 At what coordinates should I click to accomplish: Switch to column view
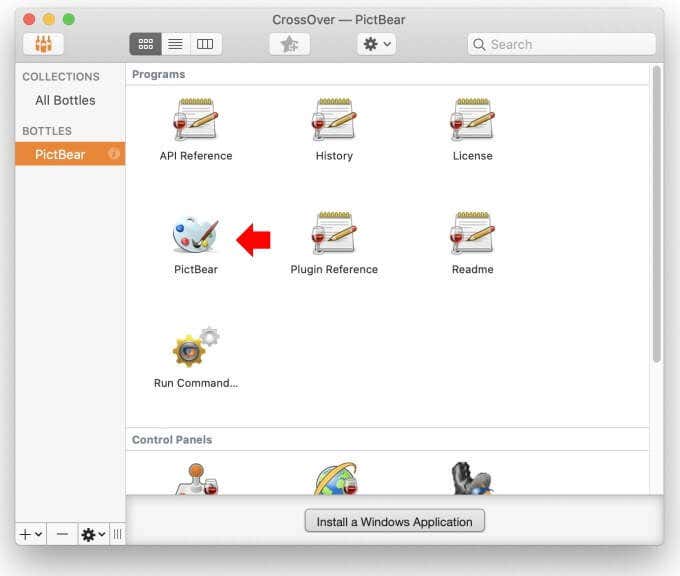(x=205, y=44)
